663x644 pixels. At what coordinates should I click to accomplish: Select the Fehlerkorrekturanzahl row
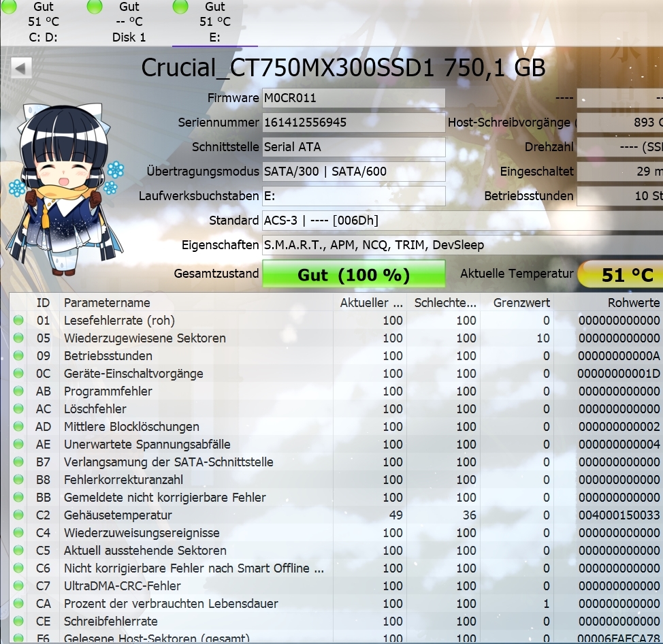click(336, 480)
